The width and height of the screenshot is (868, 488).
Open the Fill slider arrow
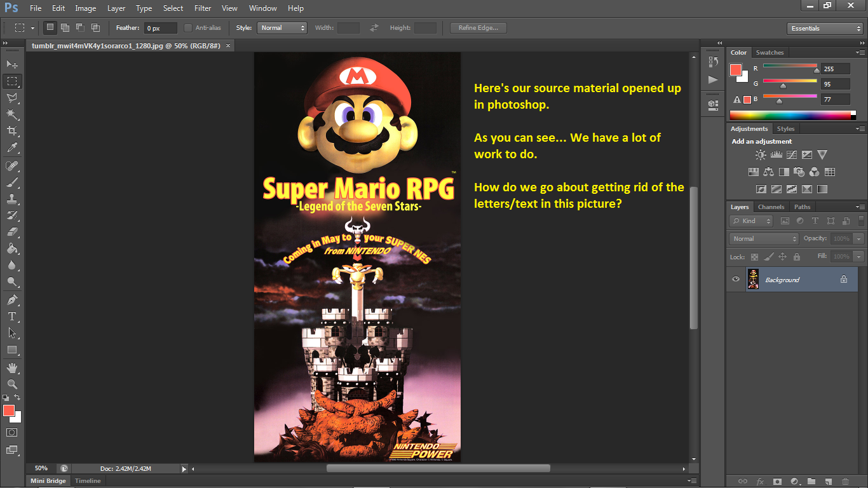tap(859, 257)
